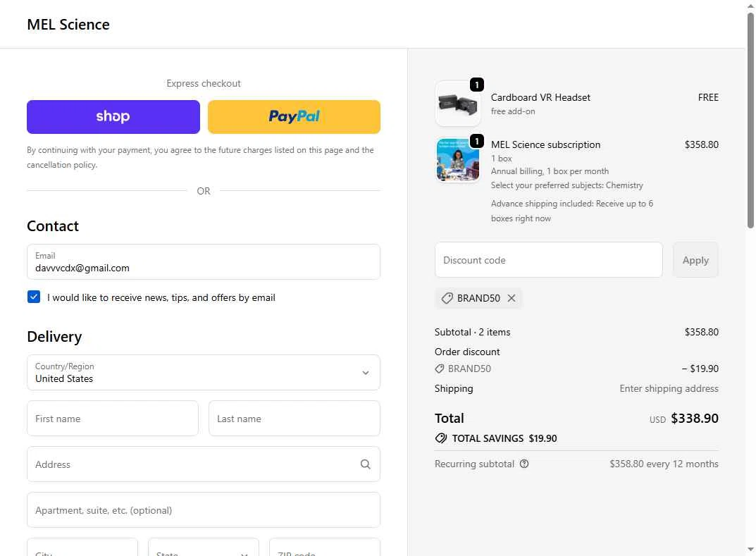The height and width of the screenshot is (556, 756).
Task: Click the "− $19.90" discount amount
Action: (x=700, y=369)
